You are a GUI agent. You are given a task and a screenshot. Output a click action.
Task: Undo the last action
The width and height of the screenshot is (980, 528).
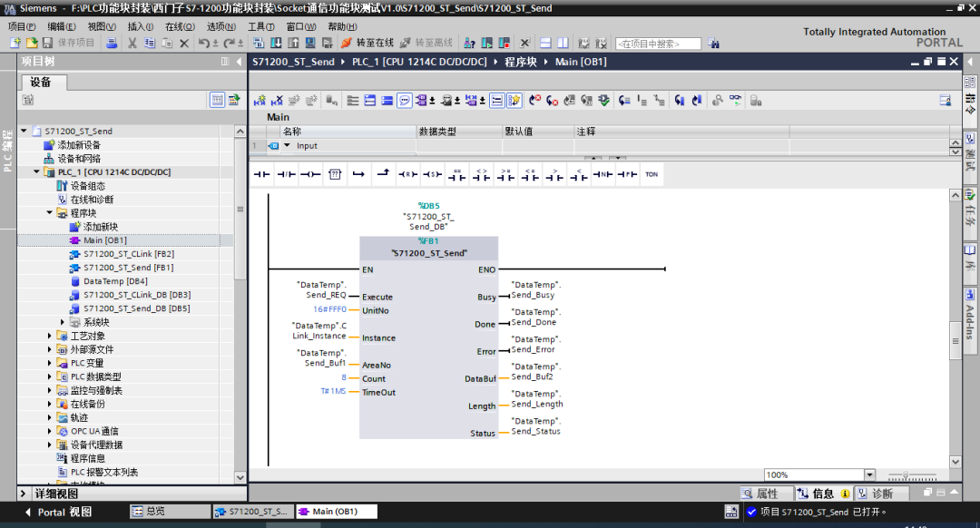click(x=204, y=44)
